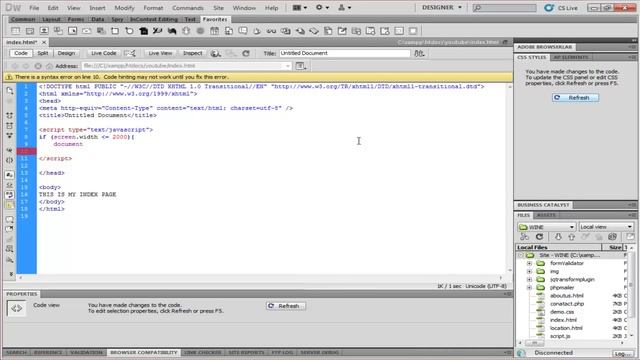Open the DESIGNER workspace switcher
The height and width of the screenshot is (360, 640).
click(442, 7)
